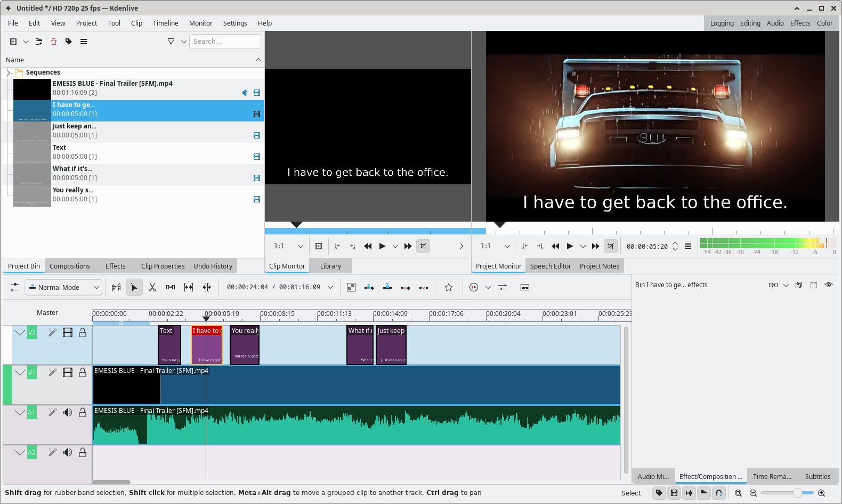
Task: Zoom in the timeline with the plus magnifier
Action: (x=822, y=493)
